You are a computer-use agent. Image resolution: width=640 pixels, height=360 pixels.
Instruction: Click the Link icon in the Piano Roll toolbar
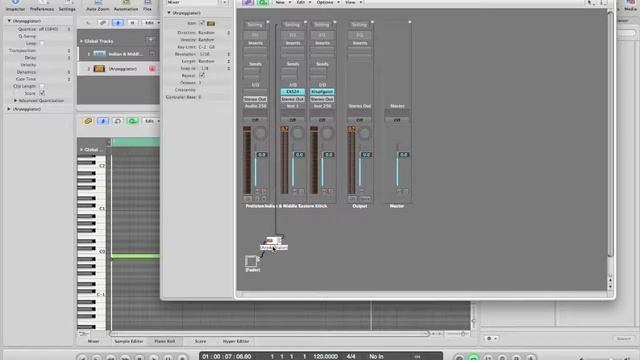(88, 121)
